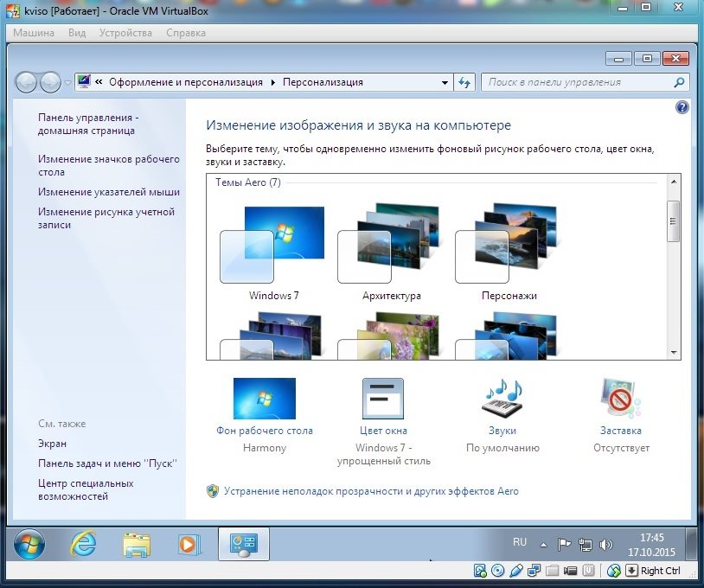Click the Right Ctrl host key label
Image resolution: width=704 pixels, height=588 pixels.
(661, 571)
